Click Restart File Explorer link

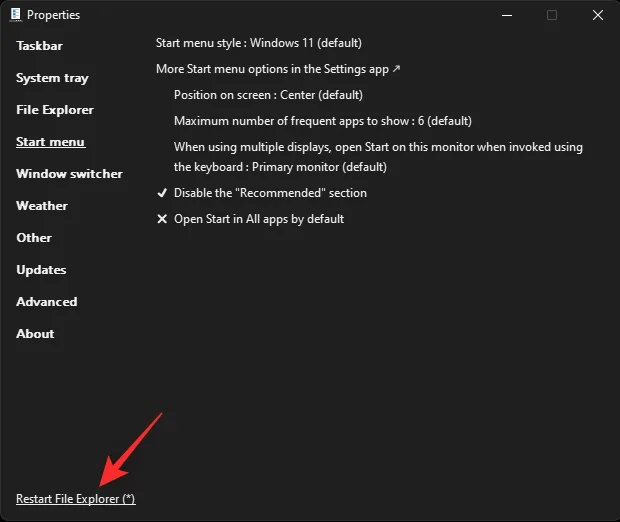[x=76, y=499]
